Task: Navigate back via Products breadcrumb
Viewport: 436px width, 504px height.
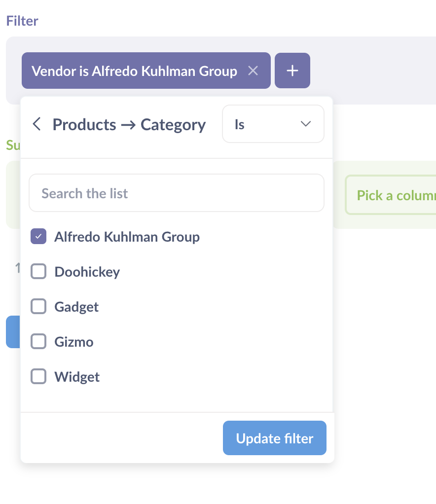Action: pyautogui.click(x=84, y=124)
